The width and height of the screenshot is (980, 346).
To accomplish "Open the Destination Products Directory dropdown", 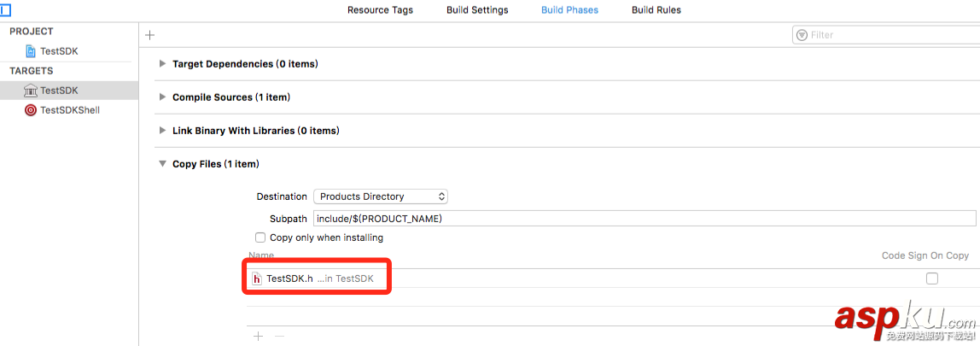I will click(x=381, y=196).
